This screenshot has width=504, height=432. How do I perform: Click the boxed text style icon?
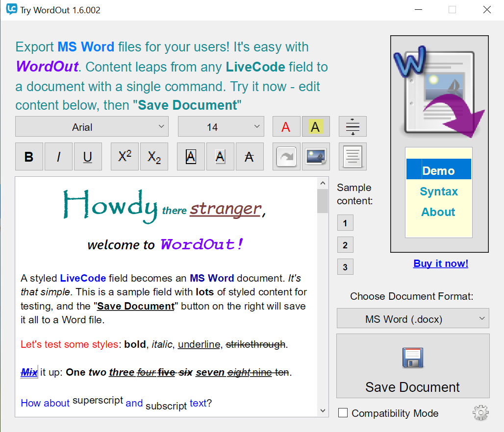coord(191,157)
